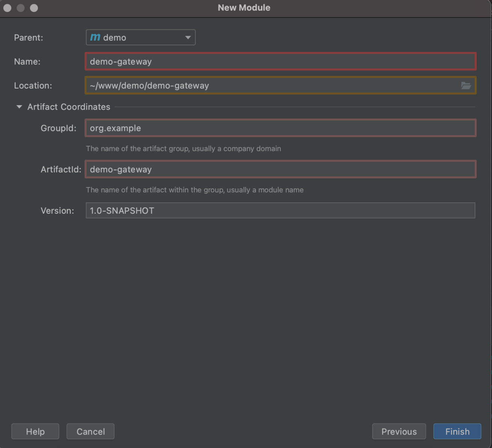Screen dimensions: 492x448
Task: Open Help for the dialog
Action: 35,431
